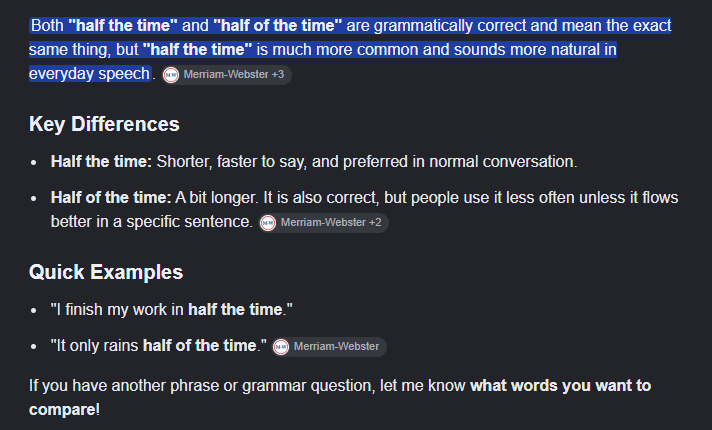The image size is (712, 430).
Task: Click the "+3" count in the first source chip
Action: 278,74
